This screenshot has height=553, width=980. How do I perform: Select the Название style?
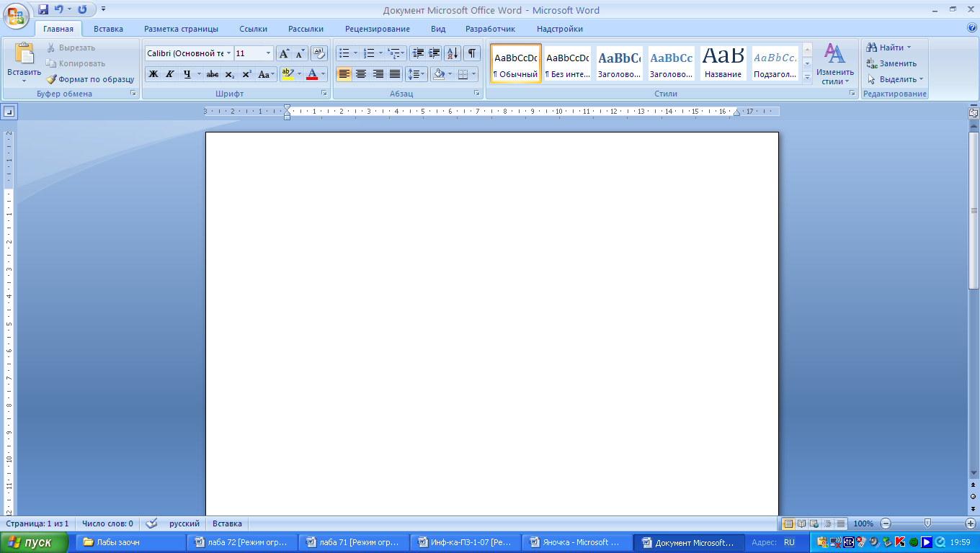723,63
